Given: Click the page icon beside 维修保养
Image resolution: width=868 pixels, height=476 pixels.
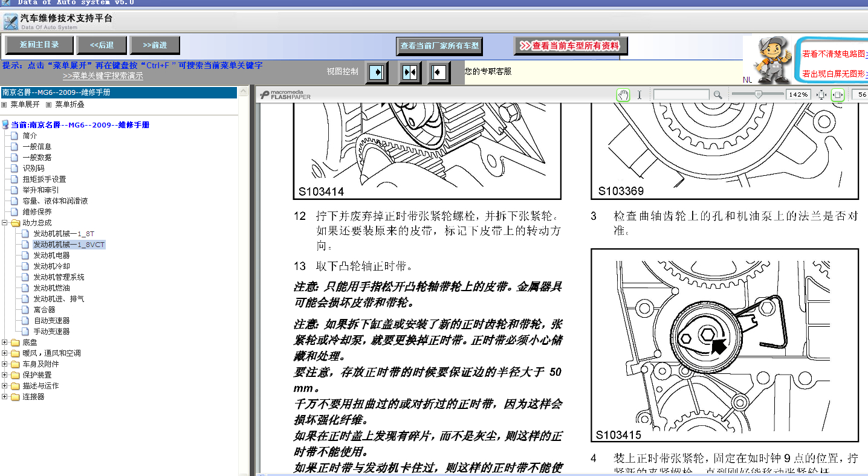Looking at the screenshot, I should click(x=16, y=212).
